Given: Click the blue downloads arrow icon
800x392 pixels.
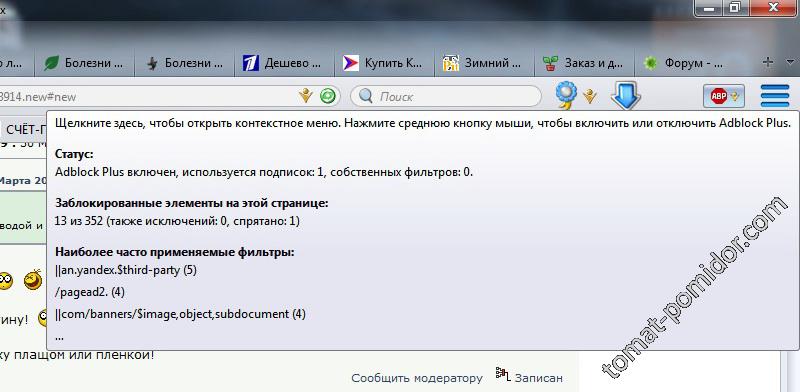Looking at the screenshot, I should tap(626, 95).
